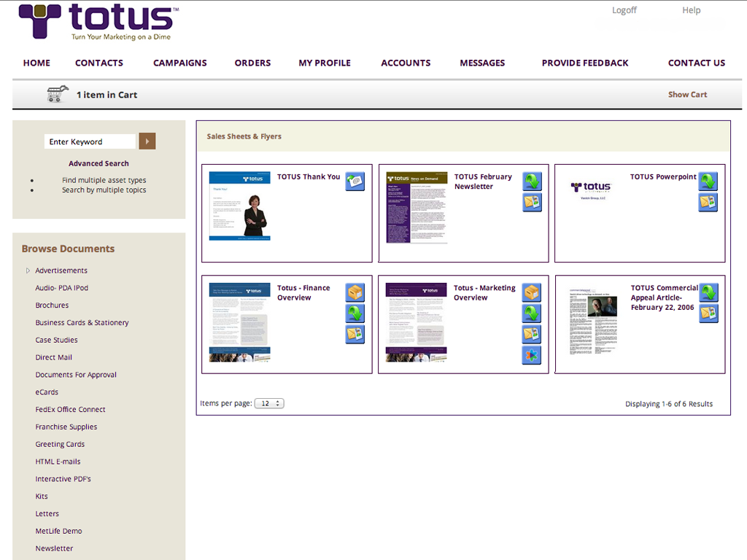Click the envelope icon for TOTUS February Newsletter
This screenshot has height=560, width=747.
(x=532, y=202)
